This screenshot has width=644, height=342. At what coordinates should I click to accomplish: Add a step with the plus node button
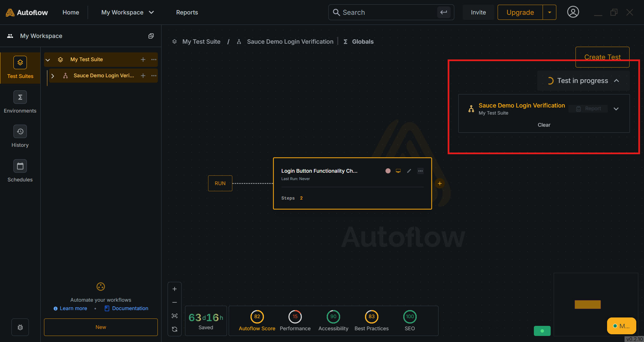pyautogui.click(x=440, y=183)
